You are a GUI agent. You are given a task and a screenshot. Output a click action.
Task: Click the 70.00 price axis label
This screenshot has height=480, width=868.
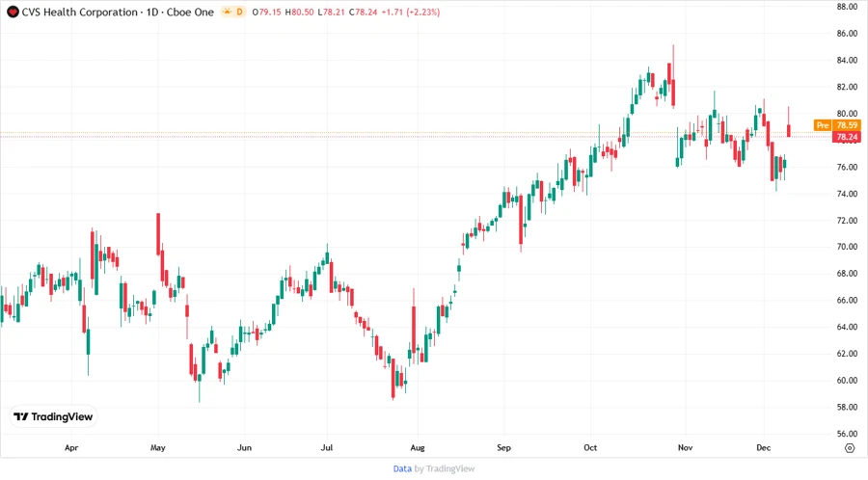coord(847,247)
